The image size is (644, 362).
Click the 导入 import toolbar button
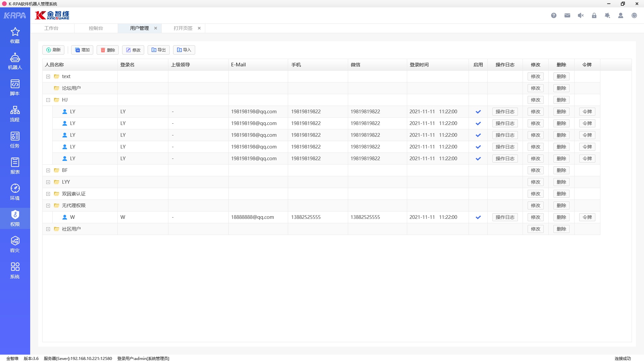tap(184, 50)
